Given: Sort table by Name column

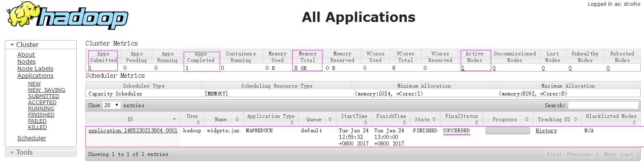Looking at the screenshot, I should coord(223,119).
